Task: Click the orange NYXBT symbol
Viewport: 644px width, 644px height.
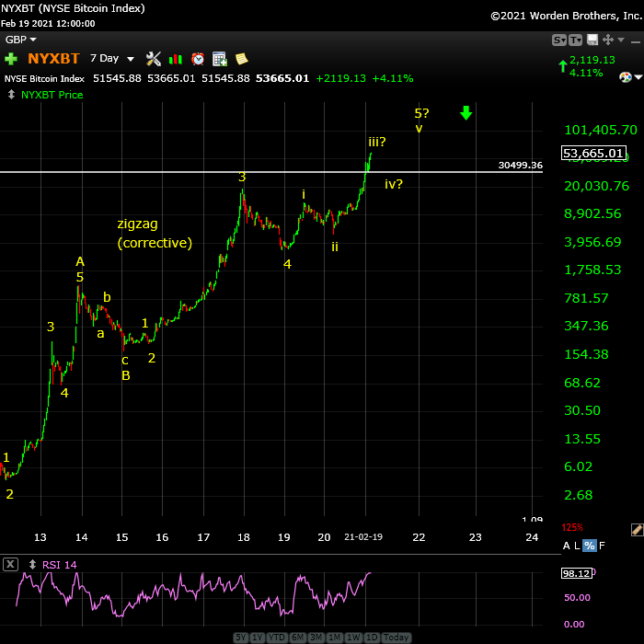Action: click(53, 58)
